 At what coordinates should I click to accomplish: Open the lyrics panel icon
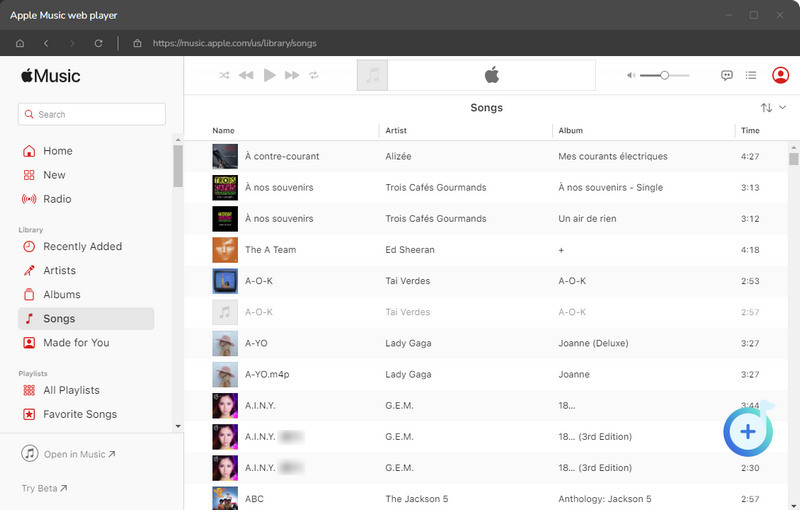[727, 75]
